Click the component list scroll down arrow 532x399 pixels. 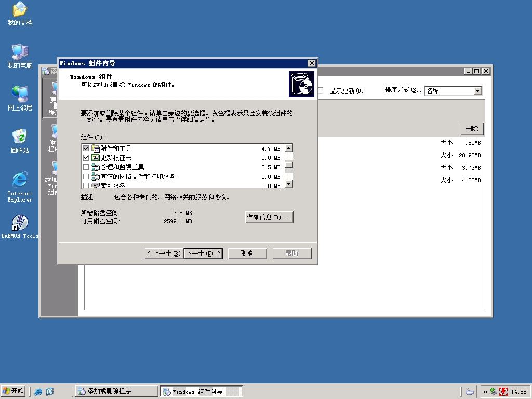(289, 184)
